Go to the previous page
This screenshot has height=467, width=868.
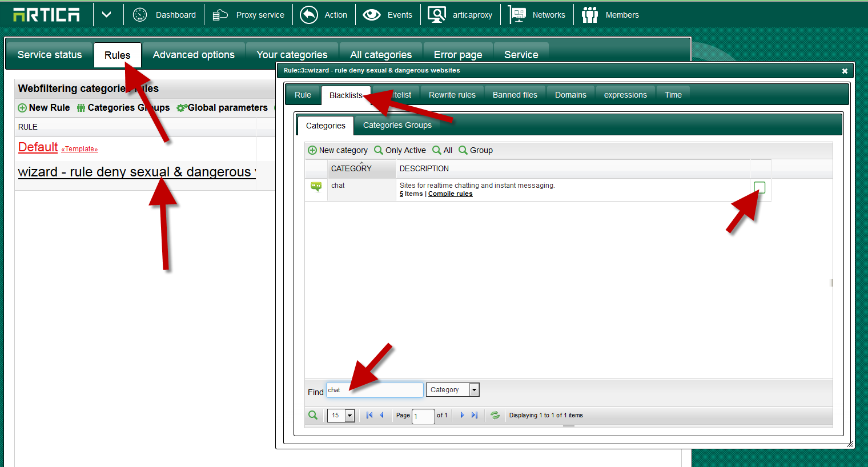[x=381, y=415]
